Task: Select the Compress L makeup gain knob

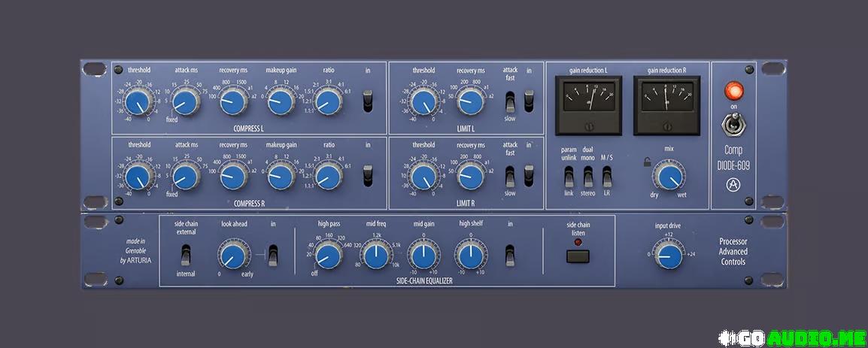Action: click(281, 102)
